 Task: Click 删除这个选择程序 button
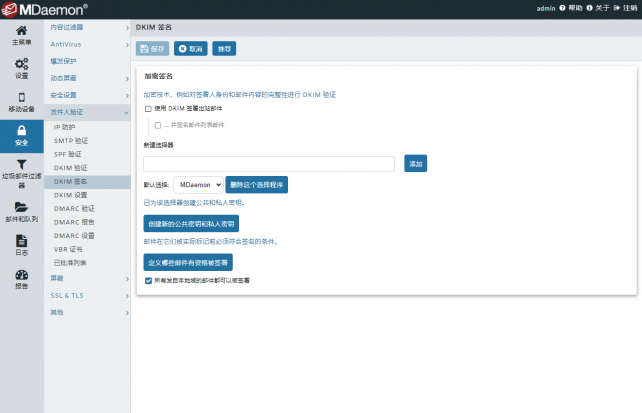[257, 185]
